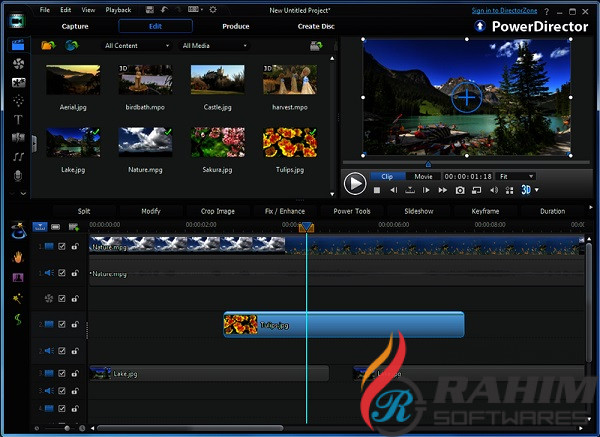Lock video track 1
Image resolution: width=600 pixels, height=437 pixels.
point(75,246)
